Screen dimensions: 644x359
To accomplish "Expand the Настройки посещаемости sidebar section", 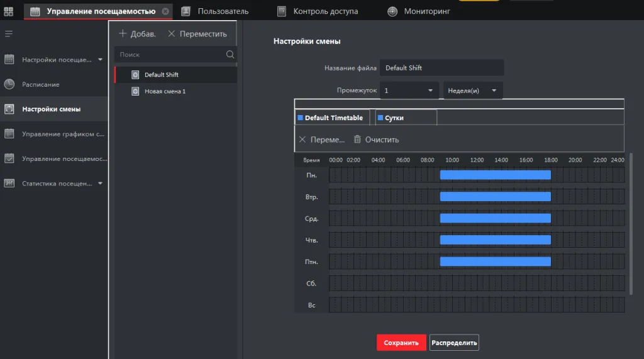I will [x=100, y=60].
